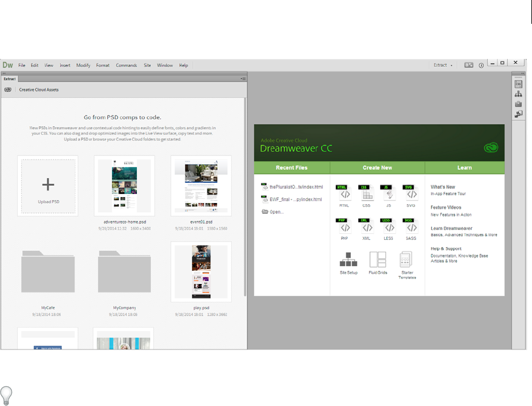This screenshot has height=406, width=532.
Task: Open the Learn Dreamweaver link
Action: point(451,228)
